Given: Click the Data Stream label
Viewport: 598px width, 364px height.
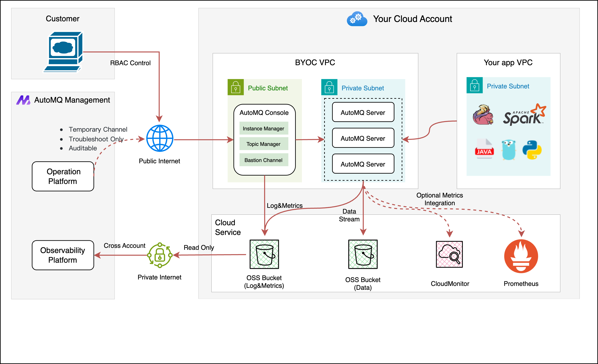Looking at the screenshot, I should tap(349, 215).
